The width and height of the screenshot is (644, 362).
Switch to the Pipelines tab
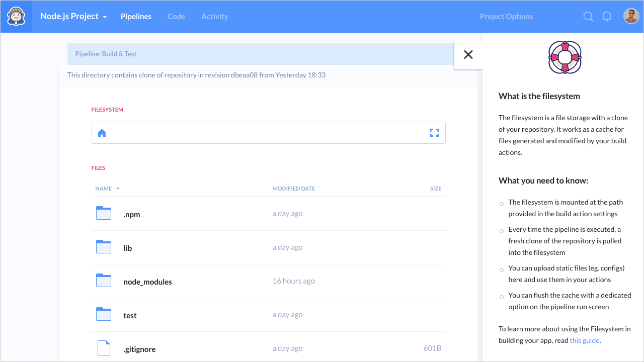[136, 16]
